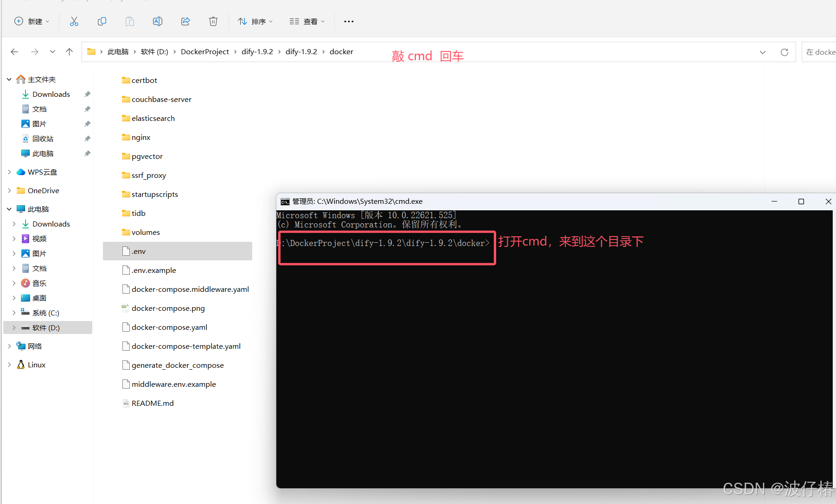Open the 排序 sort dropdown
836x504 pixels.
(x=255, y=21)
